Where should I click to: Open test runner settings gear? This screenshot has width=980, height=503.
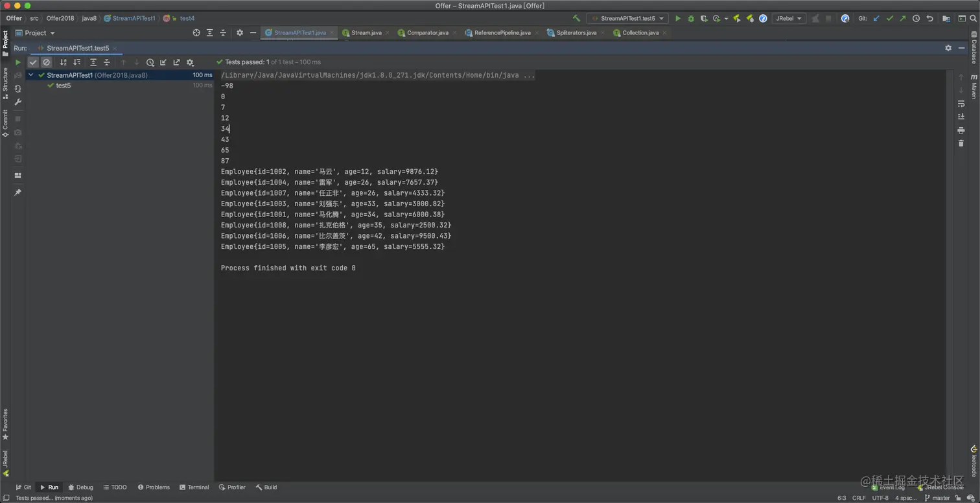190,62
